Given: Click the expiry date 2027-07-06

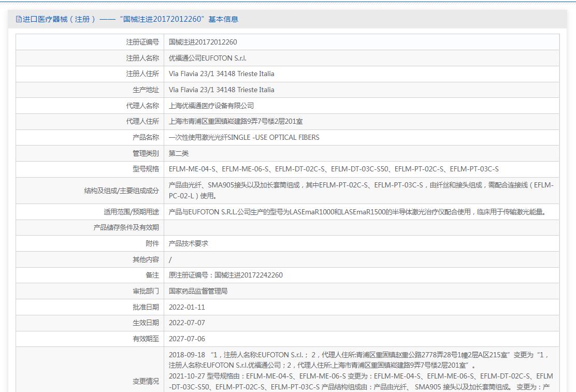Looking at the screenshot, I should click(186, 339).
